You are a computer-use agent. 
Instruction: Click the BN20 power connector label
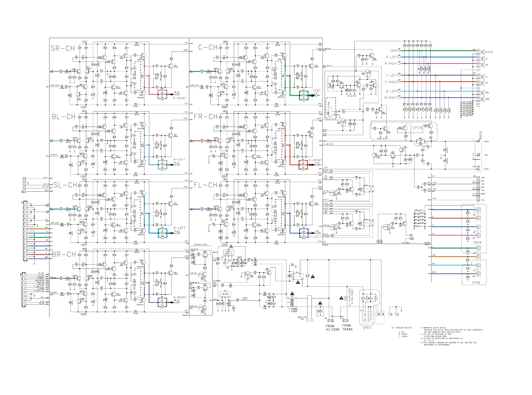481,135
